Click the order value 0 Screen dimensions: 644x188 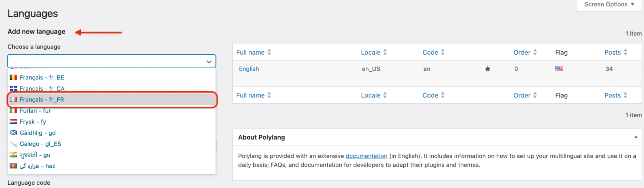(516, 69)
